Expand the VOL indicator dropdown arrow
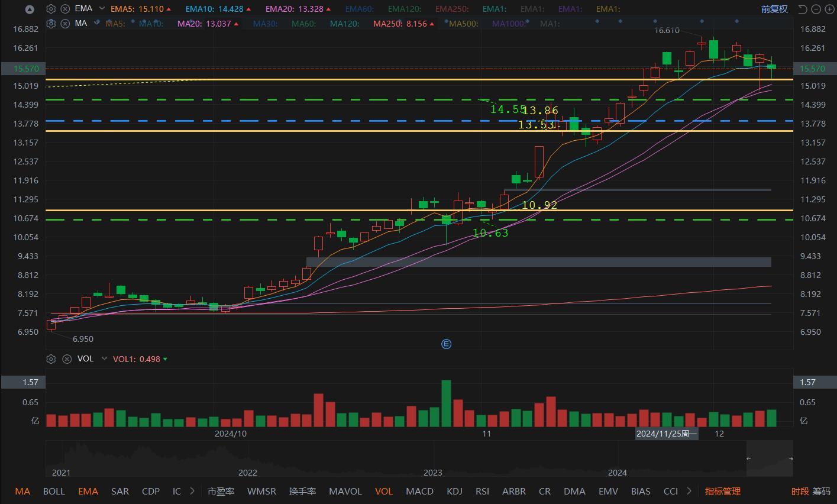837x504 pixels. pos(104,358)
